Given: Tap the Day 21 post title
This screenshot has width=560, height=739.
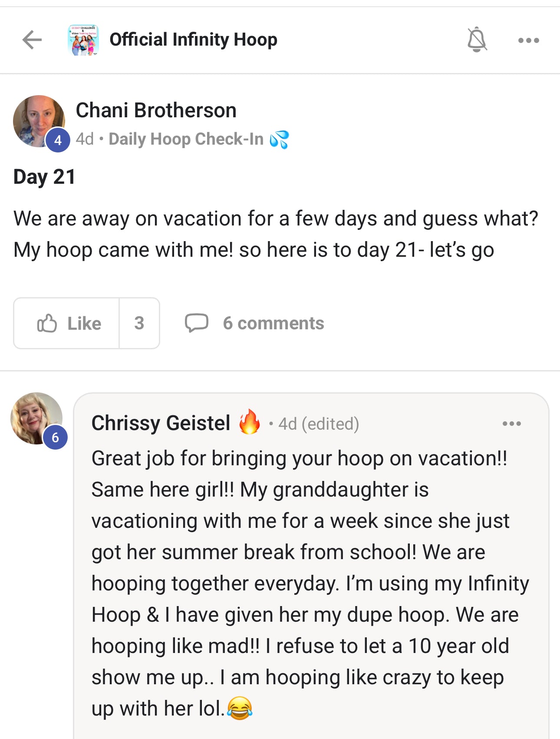Looking at the screenshot, I should click(x=45, y=177).
